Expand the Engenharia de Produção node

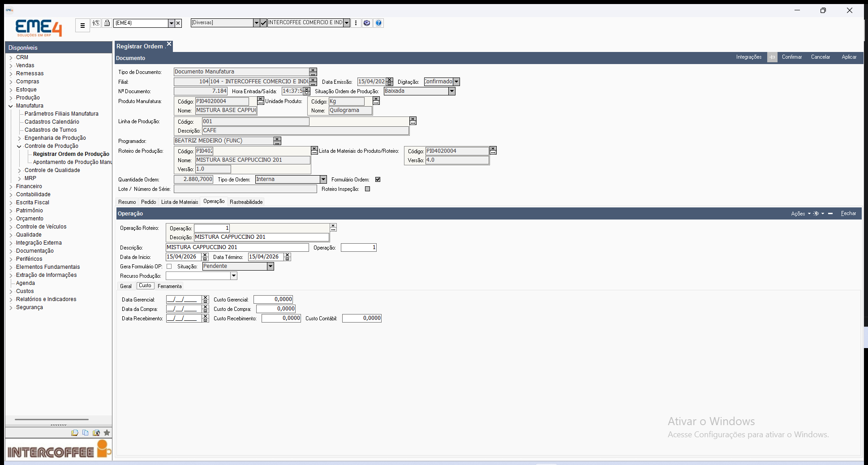tap(19, 138)
